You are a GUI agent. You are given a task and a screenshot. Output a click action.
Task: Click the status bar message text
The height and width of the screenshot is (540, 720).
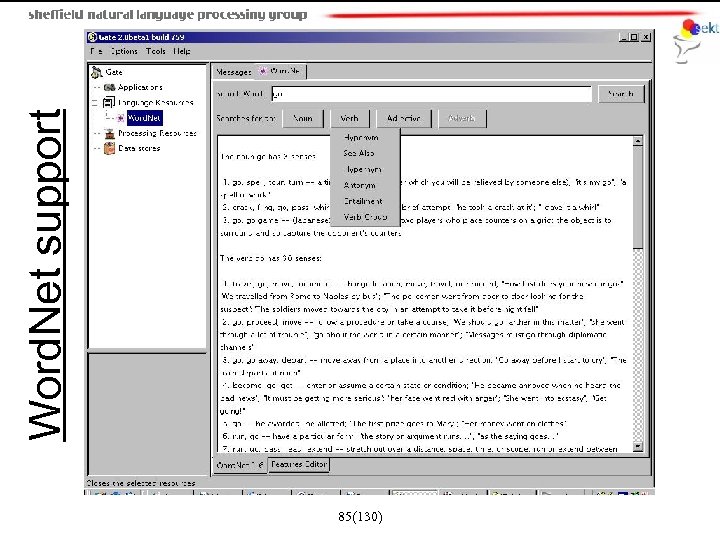coord(141,483)
